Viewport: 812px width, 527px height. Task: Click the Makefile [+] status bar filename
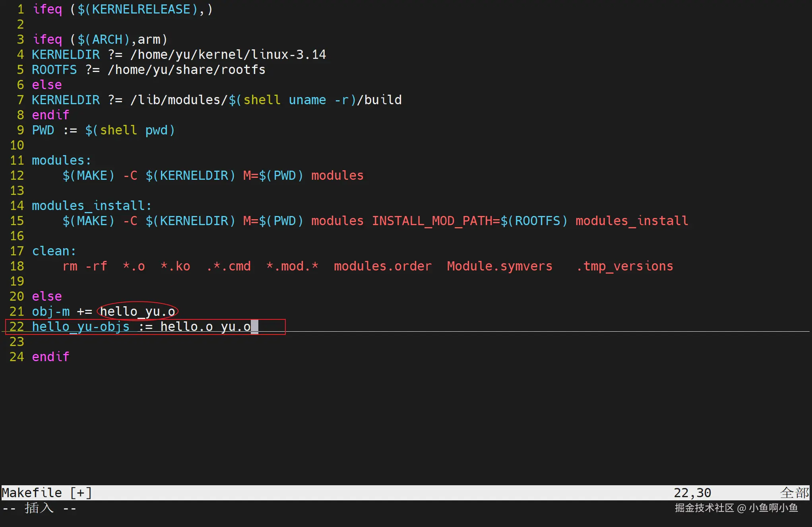tap(47, 493)
